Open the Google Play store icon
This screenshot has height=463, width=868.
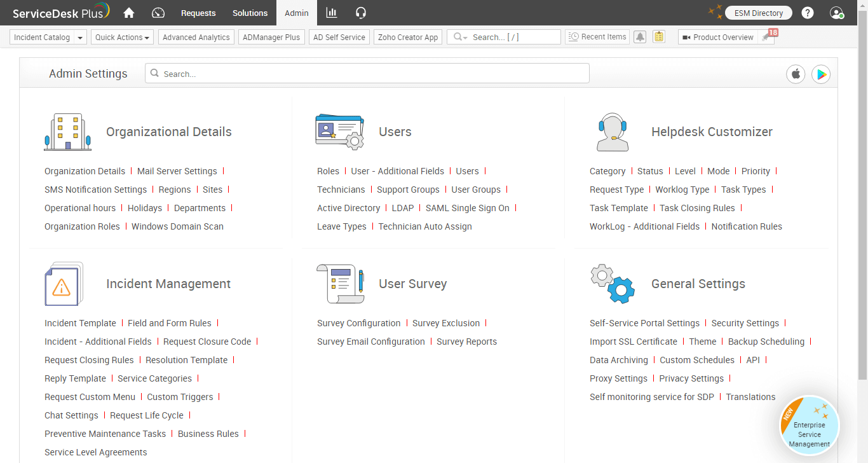821,74
